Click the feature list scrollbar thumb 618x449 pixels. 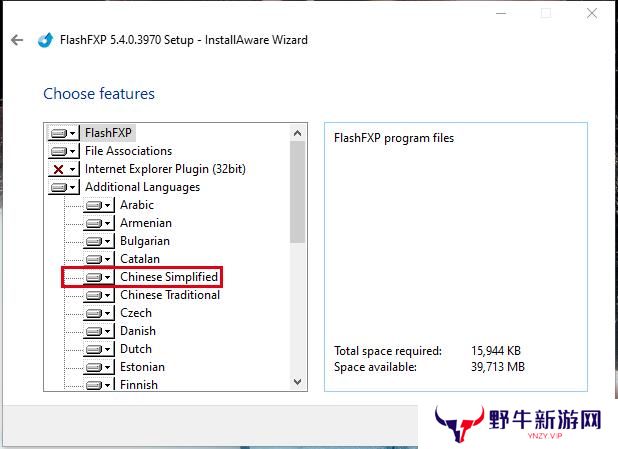pos(298,192)
